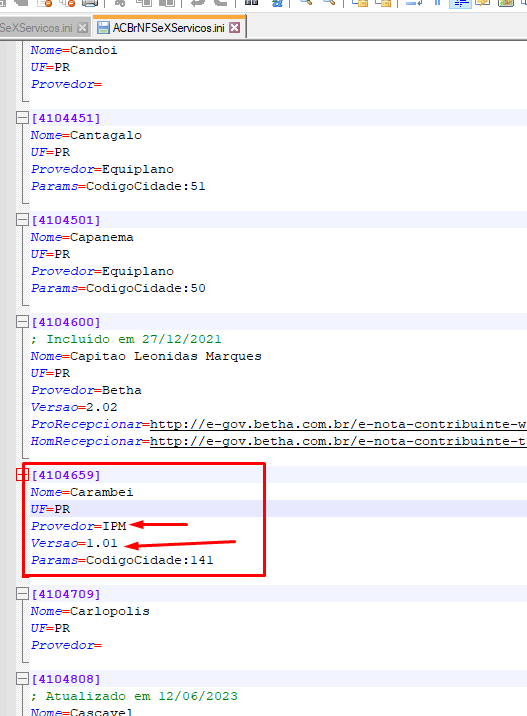The image size is (527, 716).
Task: Close the inactive SeXServicos.ini tab
Action: tap(82, 28)
